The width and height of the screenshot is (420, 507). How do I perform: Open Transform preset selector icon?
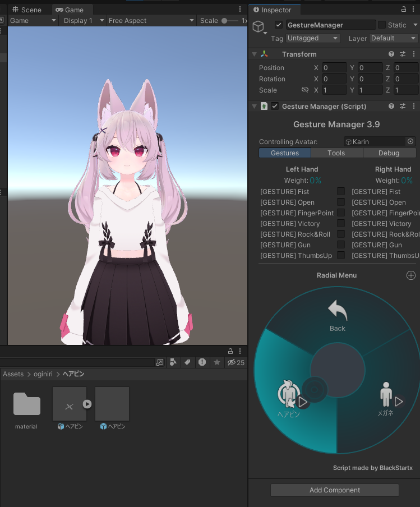point(403,54)
